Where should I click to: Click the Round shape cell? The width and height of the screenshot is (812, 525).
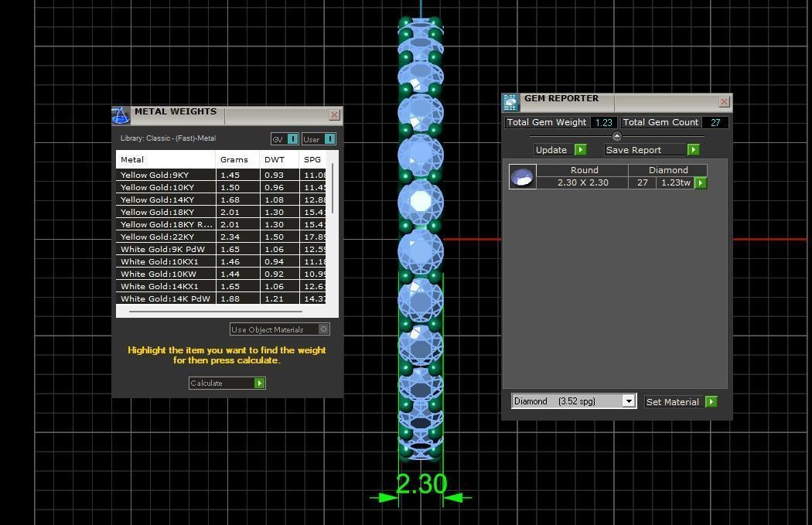point(582,170)
